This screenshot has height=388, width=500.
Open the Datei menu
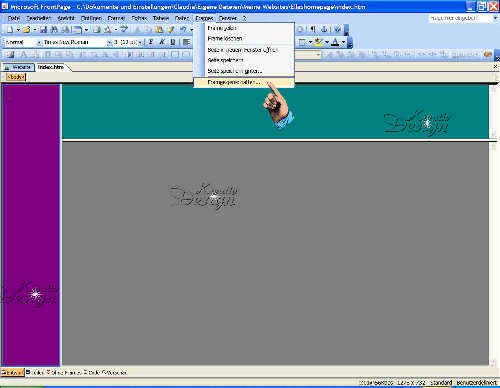(14, 18)
